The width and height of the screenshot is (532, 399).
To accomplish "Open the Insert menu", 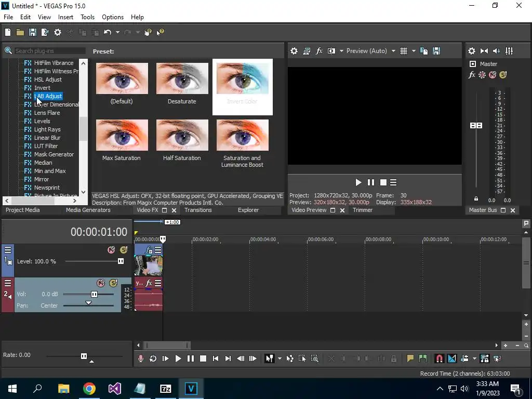I will click(65, 17).
